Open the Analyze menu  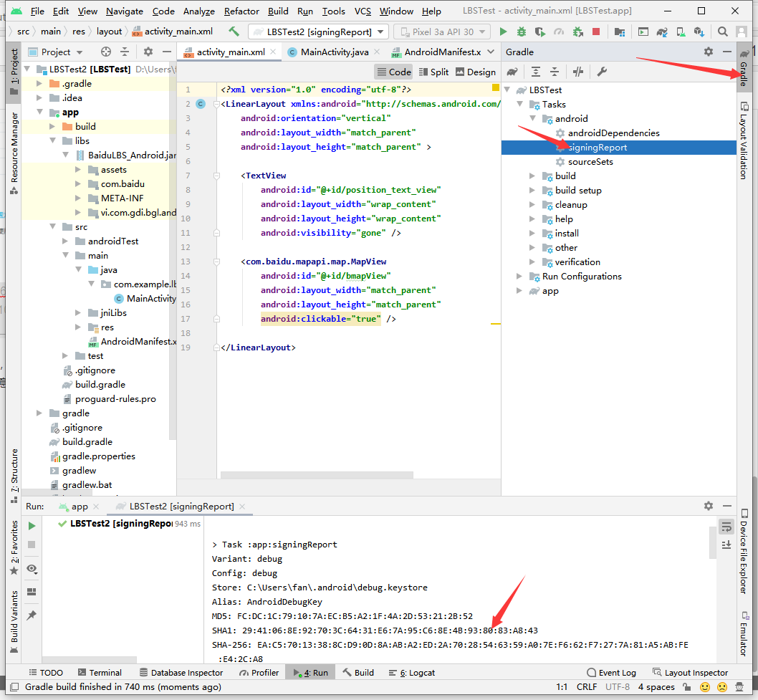point(198,11)
